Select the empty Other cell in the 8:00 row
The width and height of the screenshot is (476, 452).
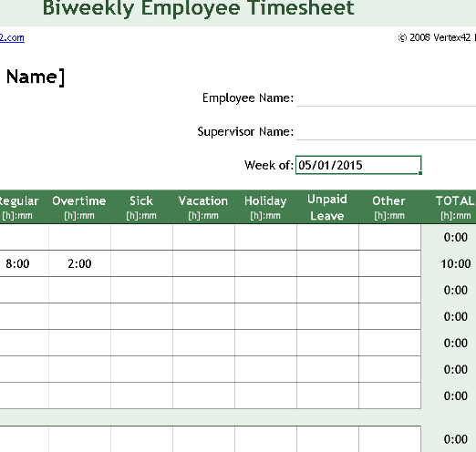coord(389,263)
